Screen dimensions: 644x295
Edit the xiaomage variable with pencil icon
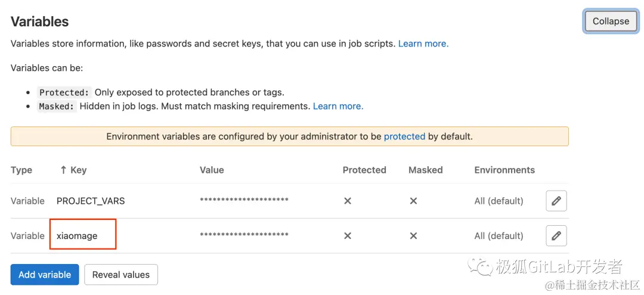(556, 236)
